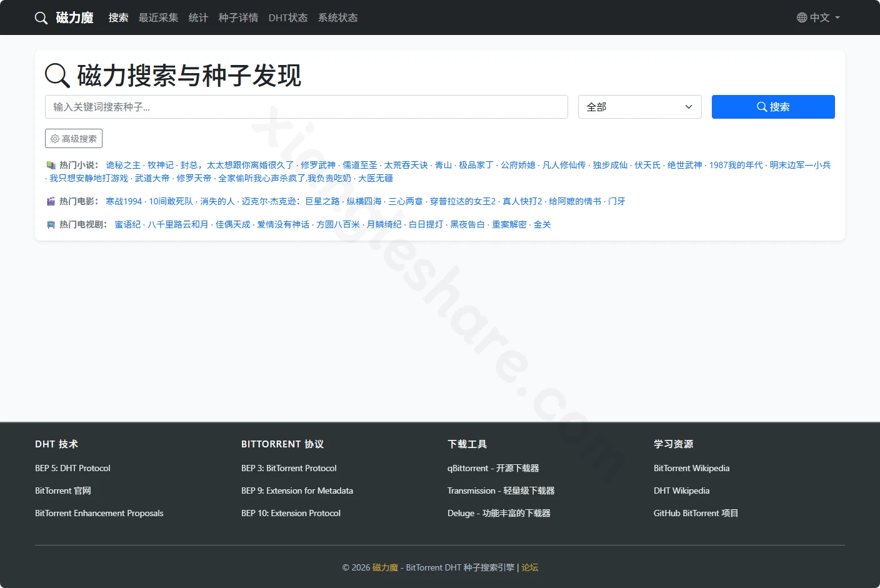
Task: Select hot novel 大医无疆
Action: (376, 178)
